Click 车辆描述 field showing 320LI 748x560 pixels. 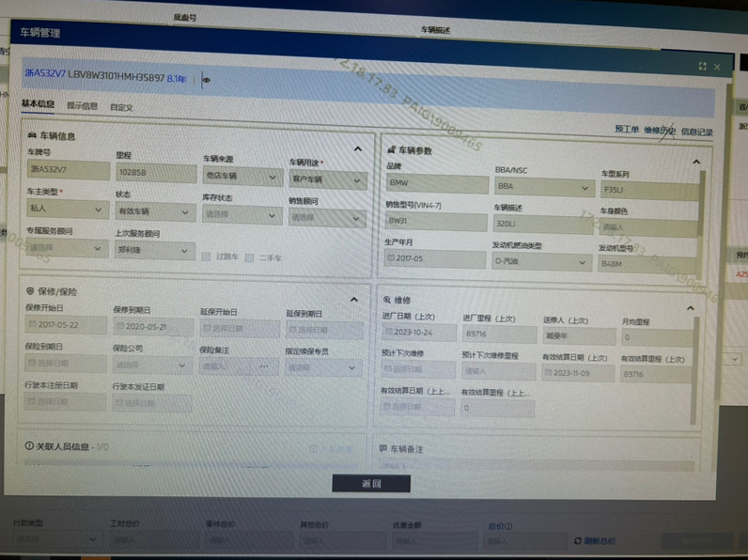[x=543, y=224]
